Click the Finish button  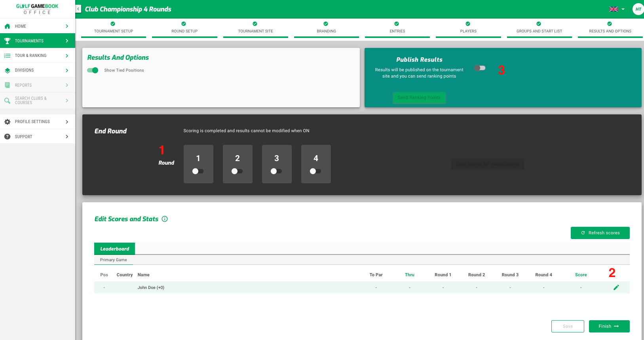click(609, 326)
